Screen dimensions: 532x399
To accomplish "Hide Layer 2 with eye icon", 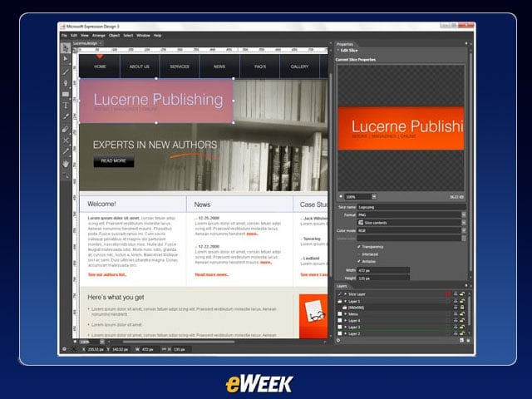I will tap(456, 334).
